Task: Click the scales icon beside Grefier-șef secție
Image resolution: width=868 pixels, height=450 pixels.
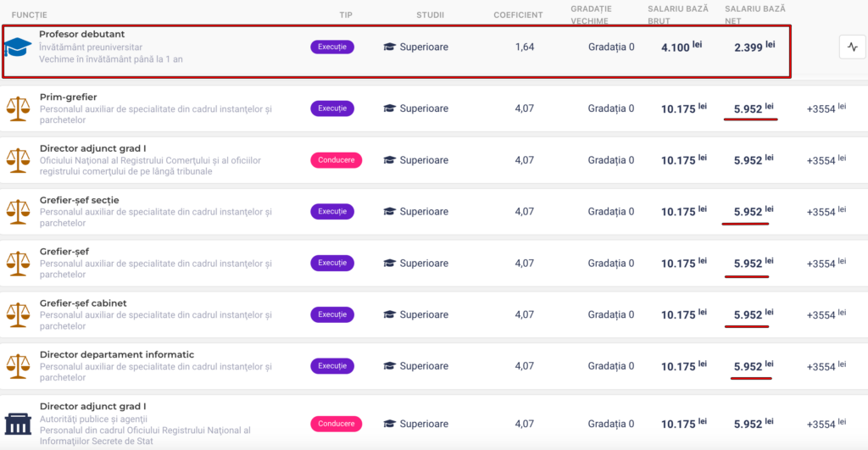Action: pyautogui.click(x=18, y=212)
